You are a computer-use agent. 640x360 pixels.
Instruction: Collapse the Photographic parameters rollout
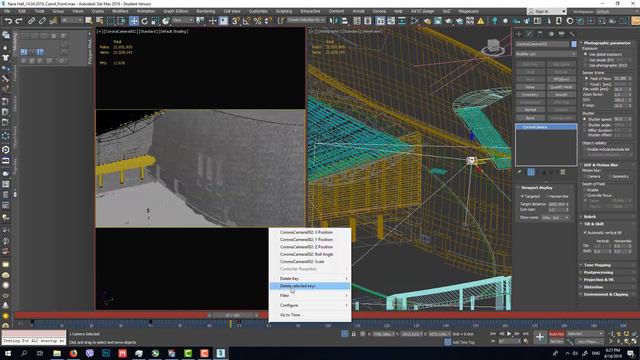607,43
